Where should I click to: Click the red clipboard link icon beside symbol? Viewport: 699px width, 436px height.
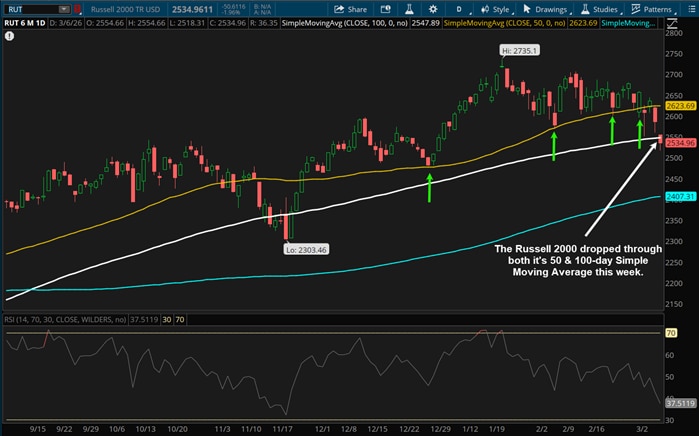click(x=78, y=9)
